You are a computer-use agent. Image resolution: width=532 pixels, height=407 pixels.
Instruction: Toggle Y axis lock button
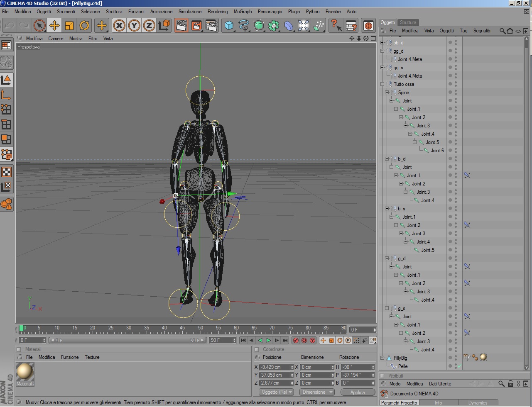134,26
